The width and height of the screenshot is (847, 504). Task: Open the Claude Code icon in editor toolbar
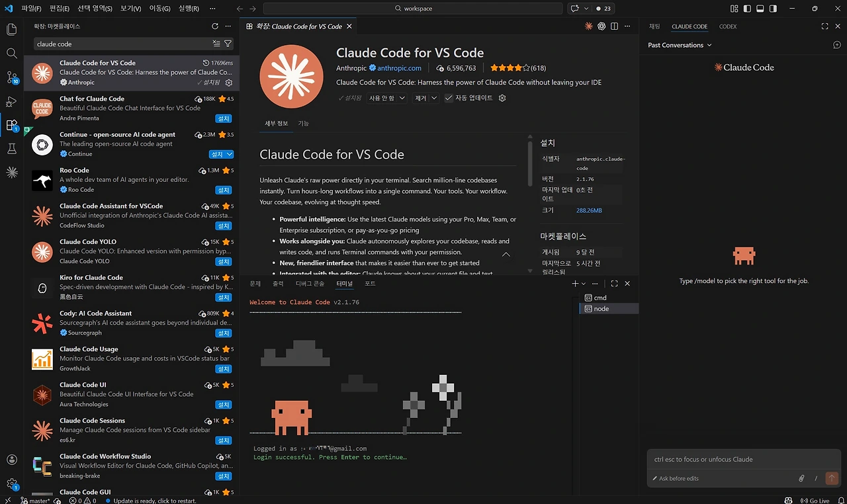[x=589, y=26]
